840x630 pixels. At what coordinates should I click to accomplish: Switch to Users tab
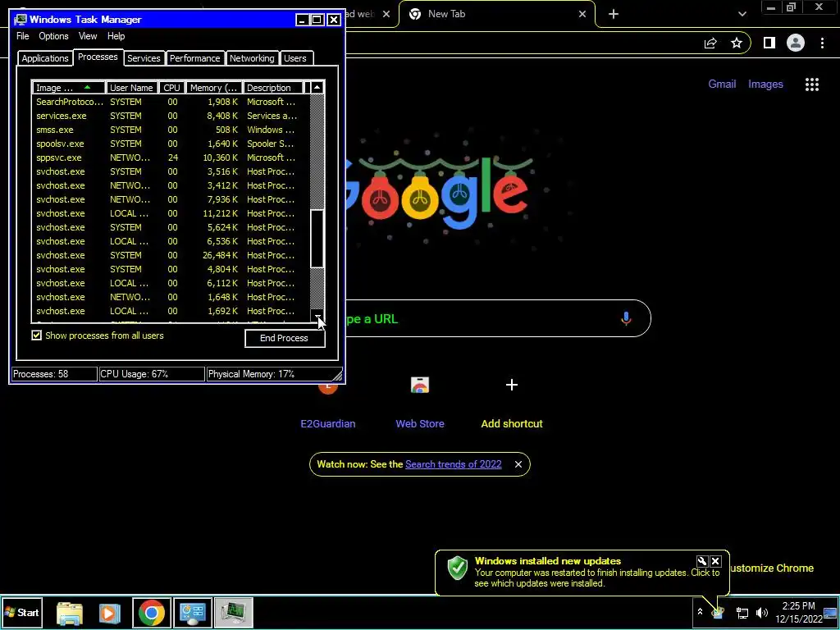pos(295,58)
